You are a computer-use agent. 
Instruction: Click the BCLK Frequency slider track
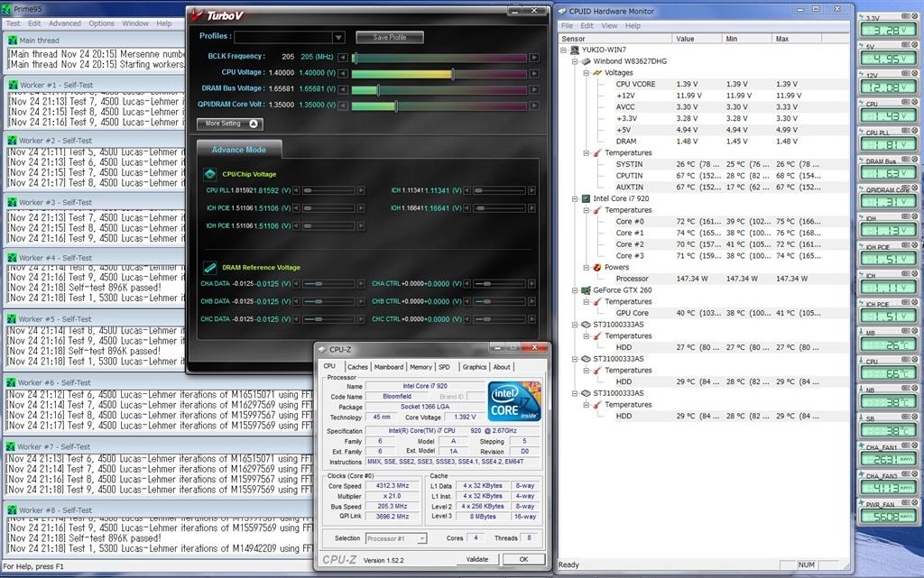click(440, 58)
